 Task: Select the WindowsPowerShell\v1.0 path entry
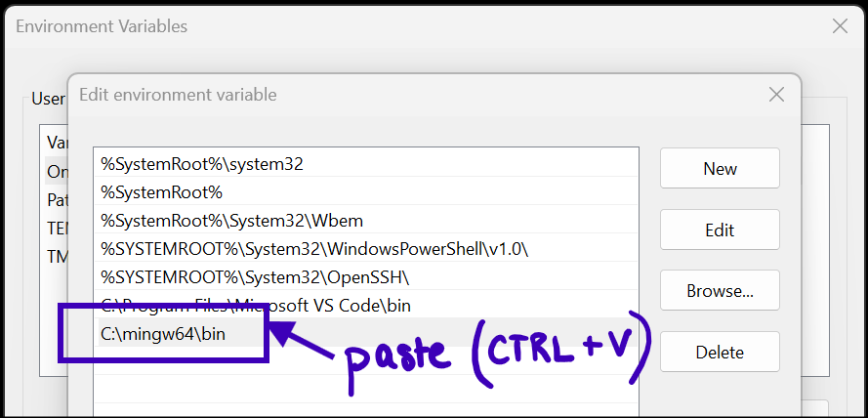[x=313, y=249]
